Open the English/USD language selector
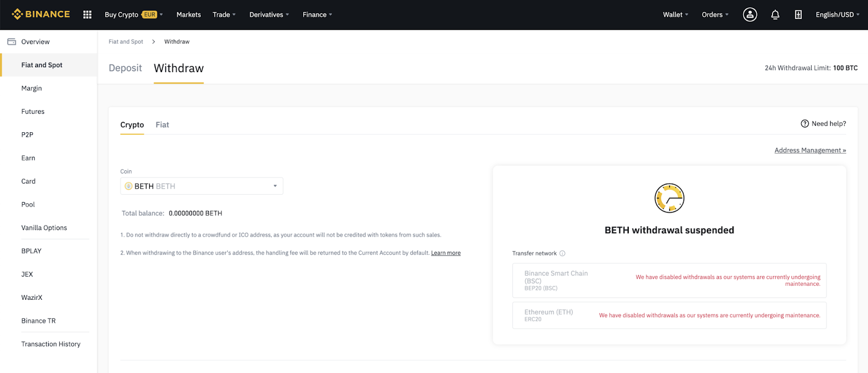 pyautogui.click(x=837, y=15)
